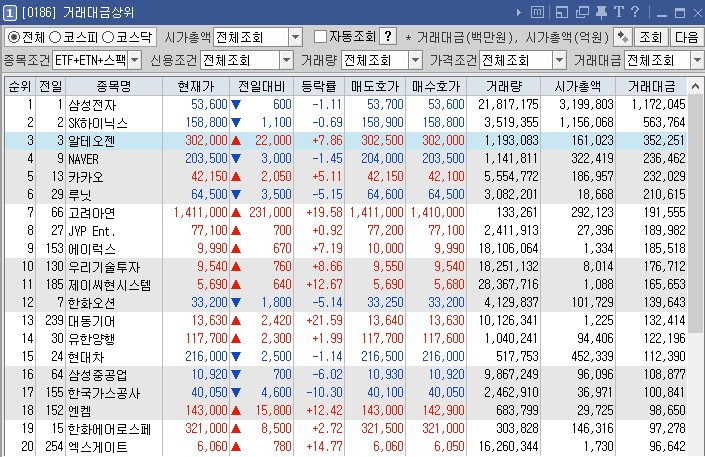
Task: Click the window number '1' icon
Action: pos(9,13)
